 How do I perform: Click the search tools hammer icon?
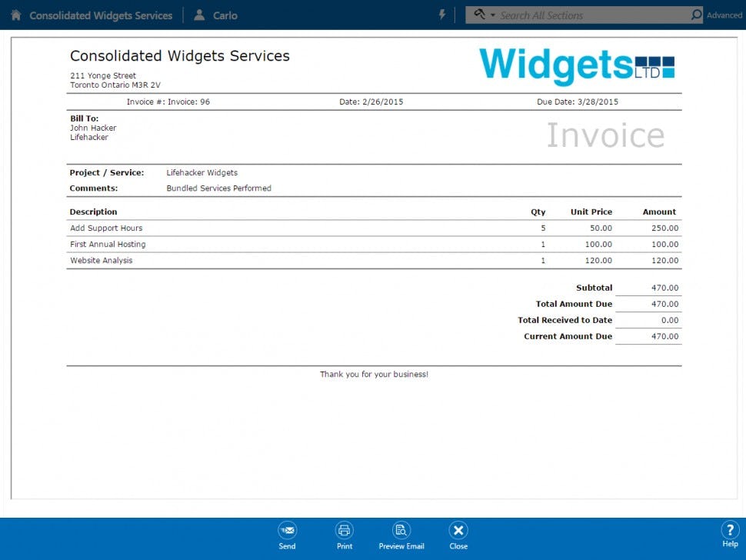tap(480, 15)
